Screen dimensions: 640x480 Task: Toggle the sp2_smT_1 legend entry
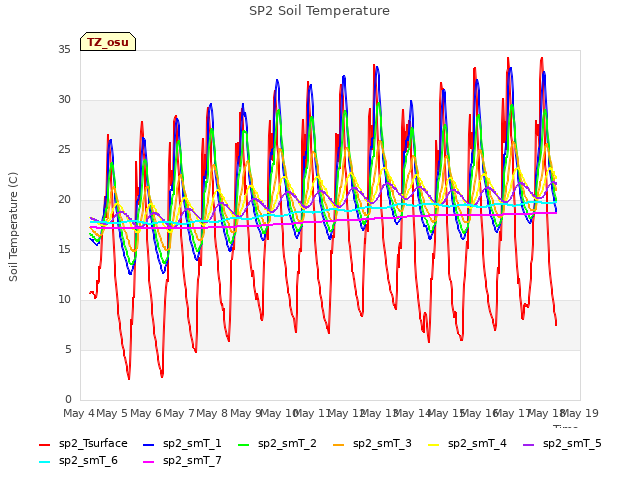[x=182, y=444]
